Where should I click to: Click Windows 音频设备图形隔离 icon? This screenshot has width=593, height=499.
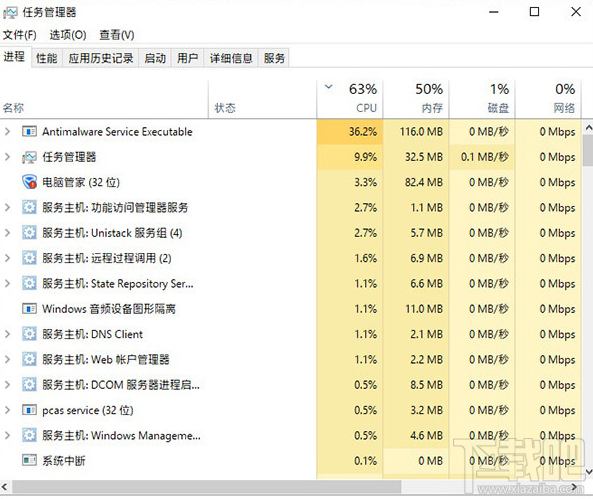[29, 309]
